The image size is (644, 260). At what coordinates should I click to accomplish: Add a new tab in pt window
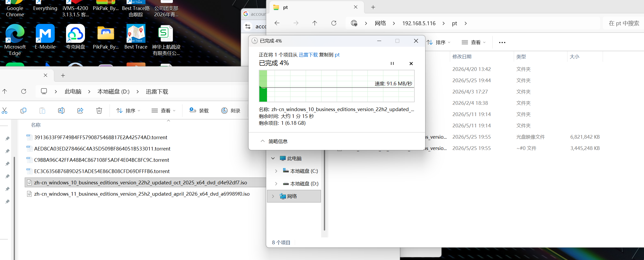(x=373, y=7)
